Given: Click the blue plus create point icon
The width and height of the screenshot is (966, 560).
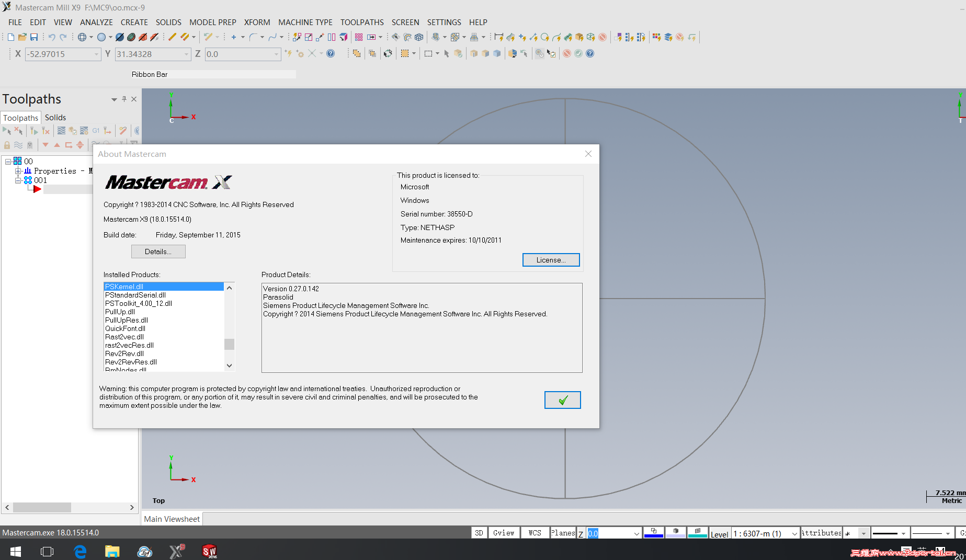Looking at the screenshot, I should 234,37.
